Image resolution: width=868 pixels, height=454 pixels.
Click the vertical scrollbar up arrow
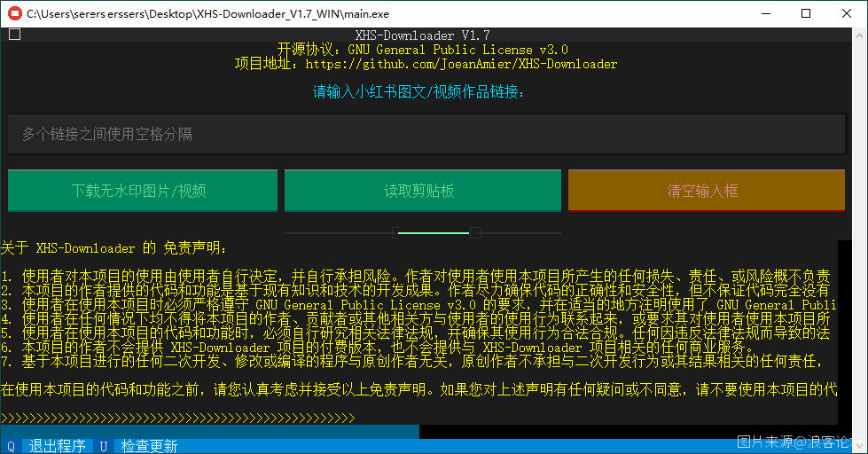pos(859,35)
